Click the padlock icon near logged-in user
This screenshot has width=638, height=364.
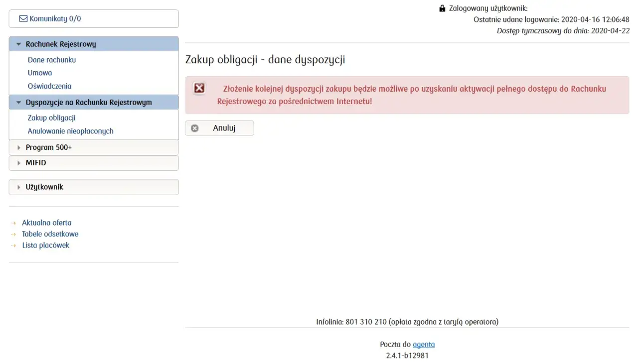(442, 8)
